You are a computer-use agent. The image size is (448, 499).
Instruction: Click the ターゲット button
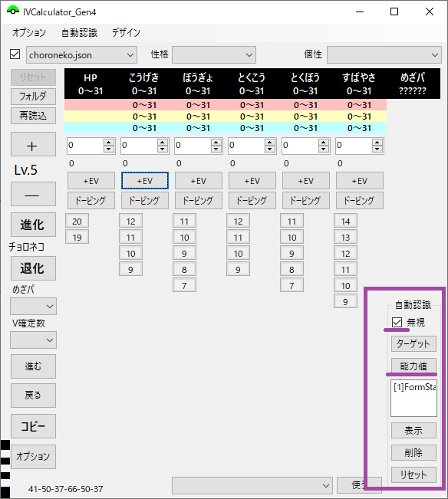[413, 343]
